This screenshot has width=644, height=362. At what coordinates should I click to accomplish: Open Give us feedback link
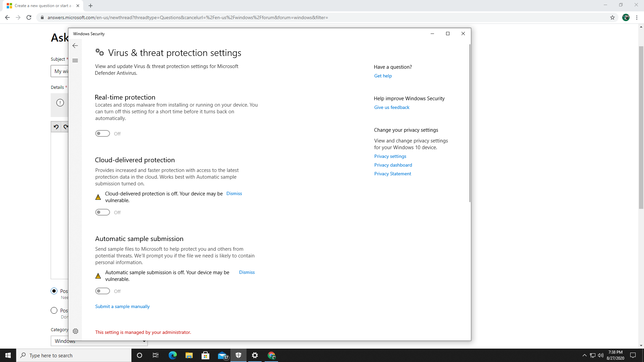[392, 107]
